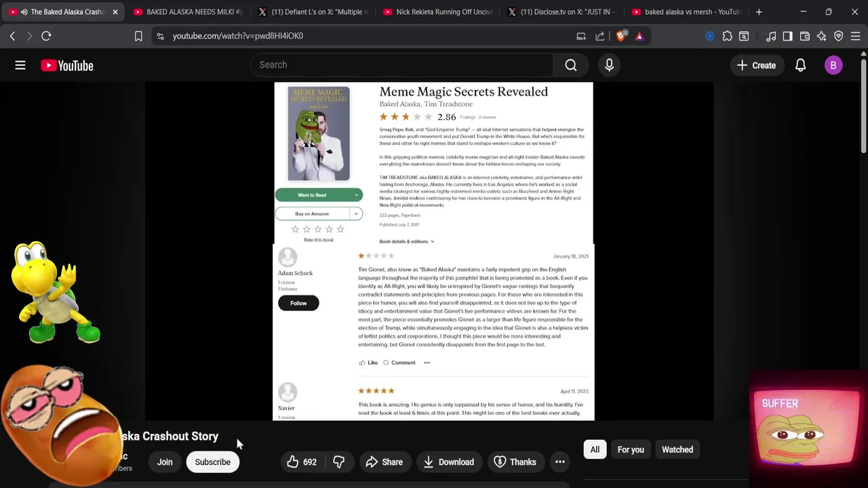Open the account avatar B menu
The height and width of the screenshot is (488, 868).
833,66
